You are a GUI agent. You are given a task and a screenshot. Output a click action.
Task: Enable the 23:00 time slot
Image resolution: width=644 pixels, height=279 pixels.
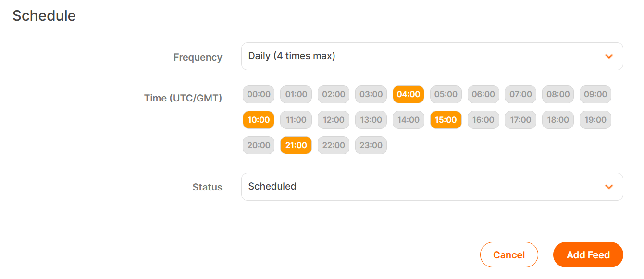click(371, 145)
